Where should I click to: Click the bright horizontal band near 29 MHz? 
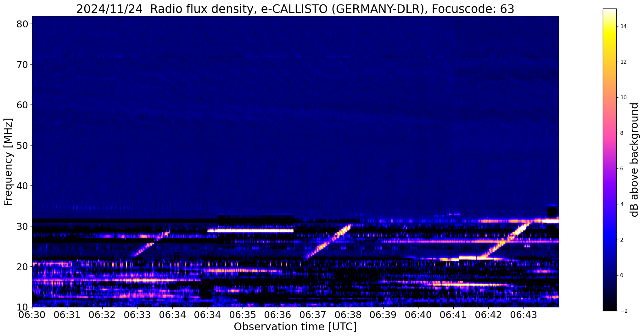point(250,231)
